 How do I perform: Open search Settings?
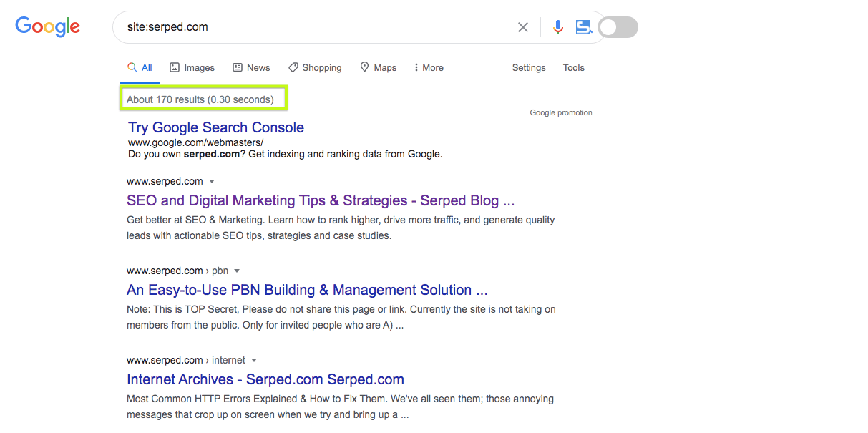(x=529, y=67)
